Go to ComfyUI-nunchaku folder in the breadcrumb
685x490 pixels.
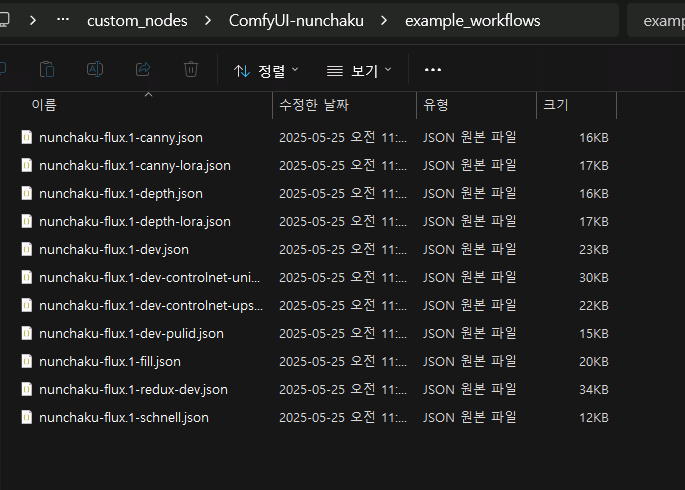295,20
